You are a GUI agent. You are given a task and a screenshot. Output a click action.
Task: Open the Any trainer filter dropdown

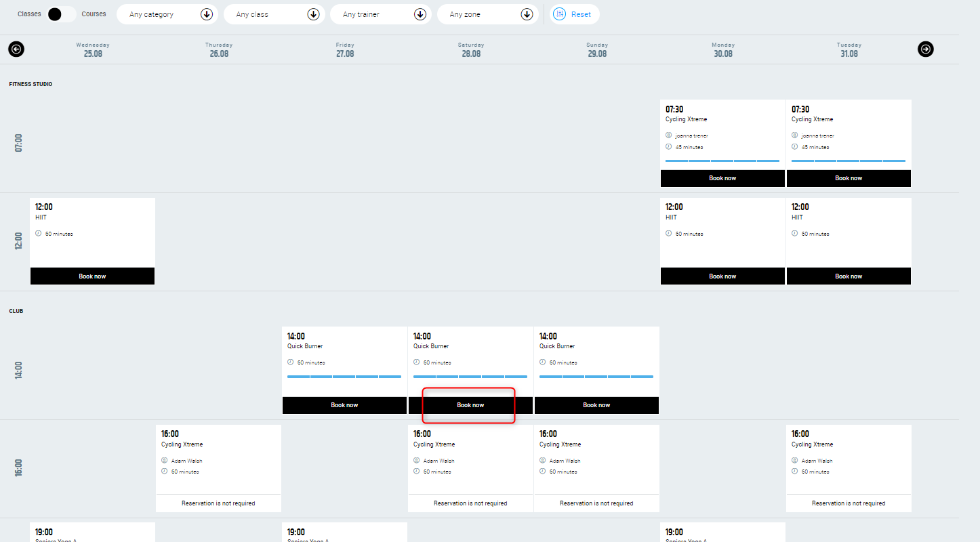point(380,14)
